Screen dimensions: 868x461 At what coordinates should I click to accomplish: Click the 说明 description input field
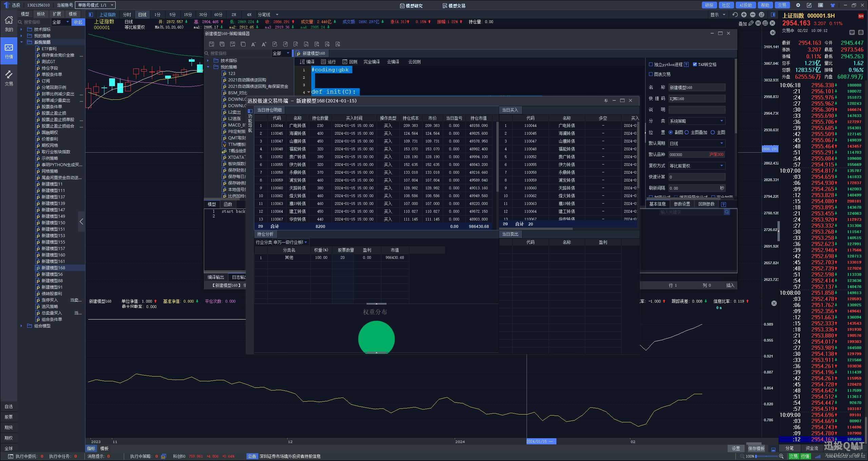pyautogui.click(x=697, y=110)
